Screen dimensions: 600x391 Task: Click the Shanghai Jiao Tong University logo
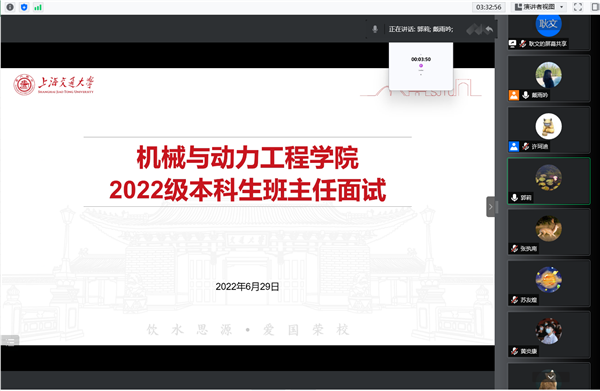point(54,85)
